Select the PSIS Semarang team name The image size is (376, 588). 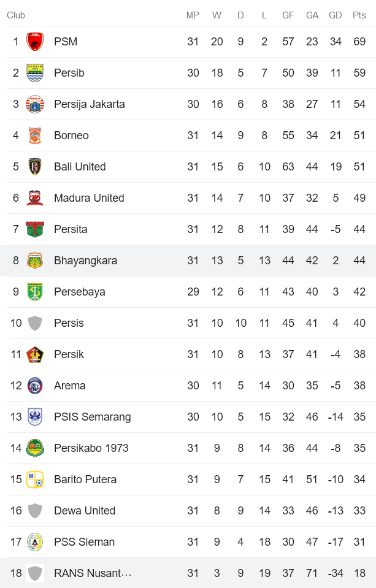[92, 417]
